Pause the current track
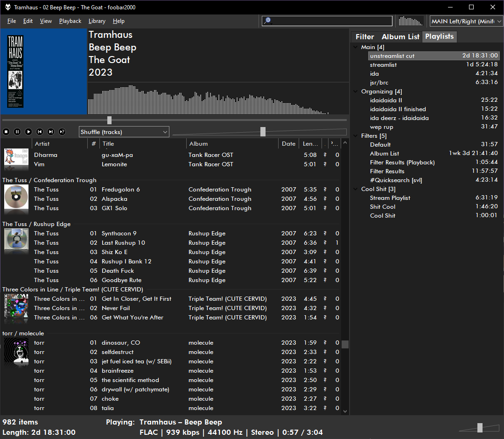The width and height of the screenshot is (504, 439). [17, 131]
